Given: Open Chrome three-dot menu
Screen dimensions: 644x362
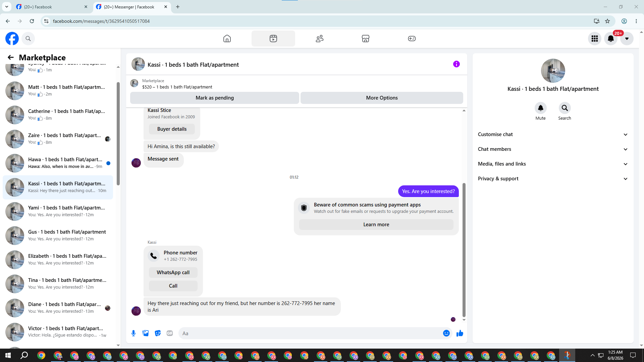Looking at the screenshot, I should (x=636, y=21).
